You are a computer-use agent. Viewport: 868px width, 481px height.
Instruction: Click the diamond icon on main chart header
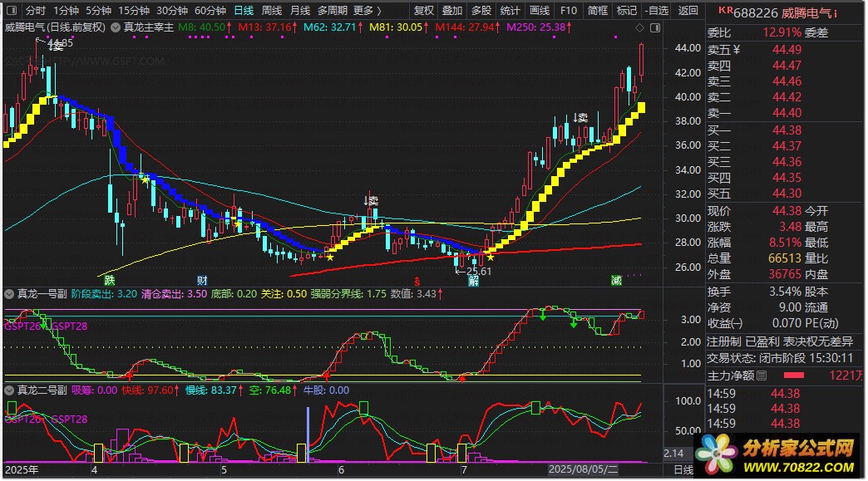click(639, 27)
